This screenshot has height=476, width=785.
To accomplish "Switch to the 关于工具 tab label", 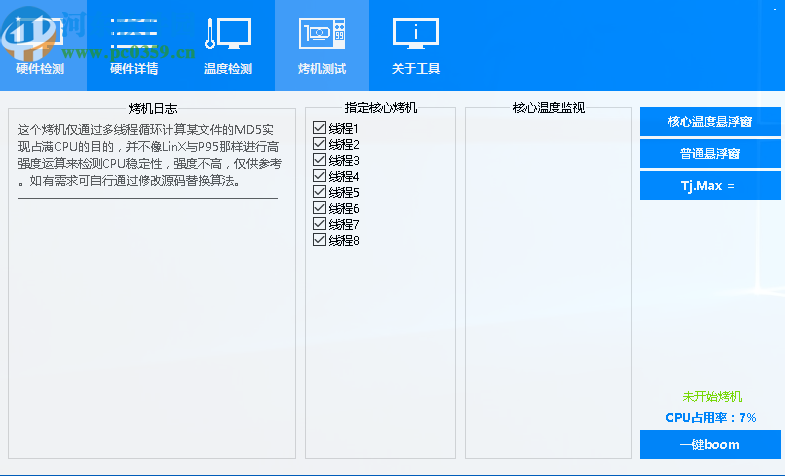I will (x=416, y=69).
